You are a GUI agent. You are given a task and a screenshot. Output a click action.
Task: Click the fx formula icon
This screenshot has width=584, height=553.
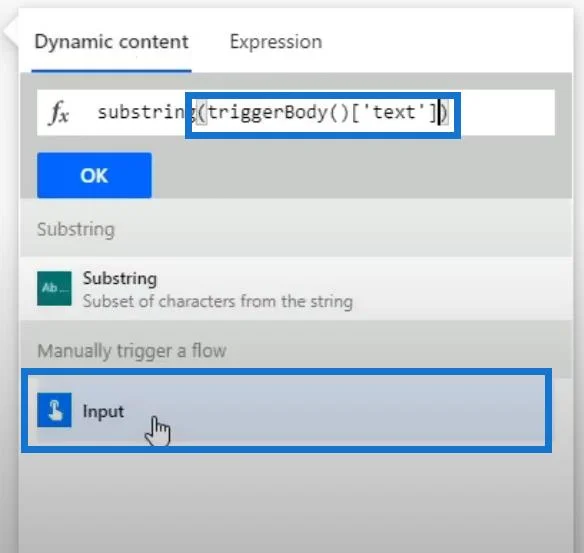coord(59,112)
